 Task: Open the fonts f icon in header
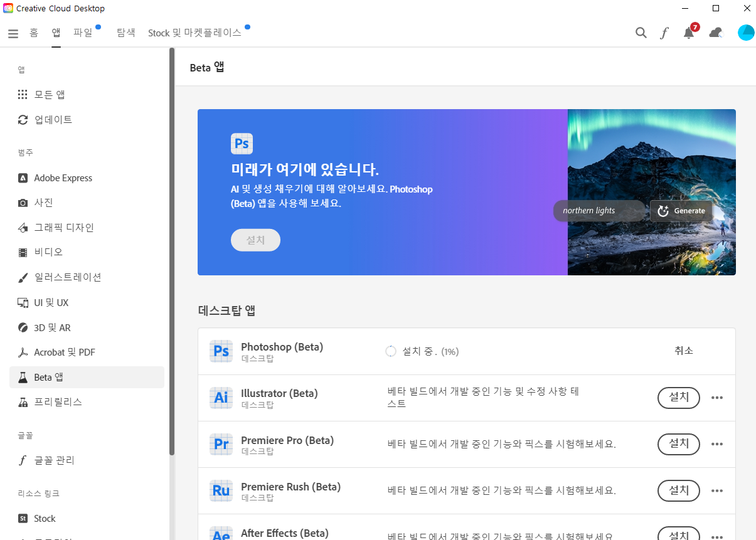click(664, 33)
